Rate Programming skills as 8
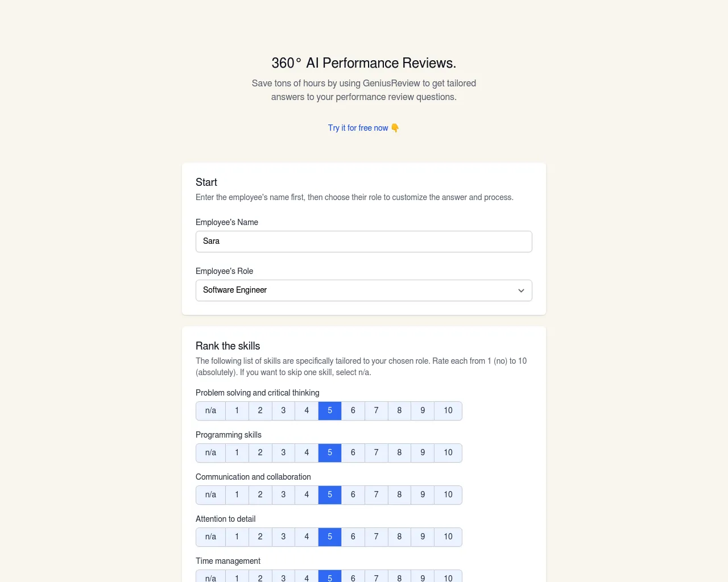Screen dimensions: 728x582 pyautogui.click(x=399, y=453)
